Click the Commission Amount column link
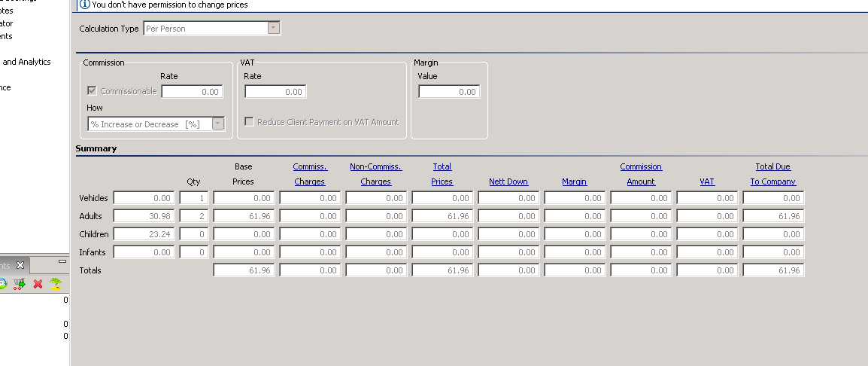 [x=641, y=174]
